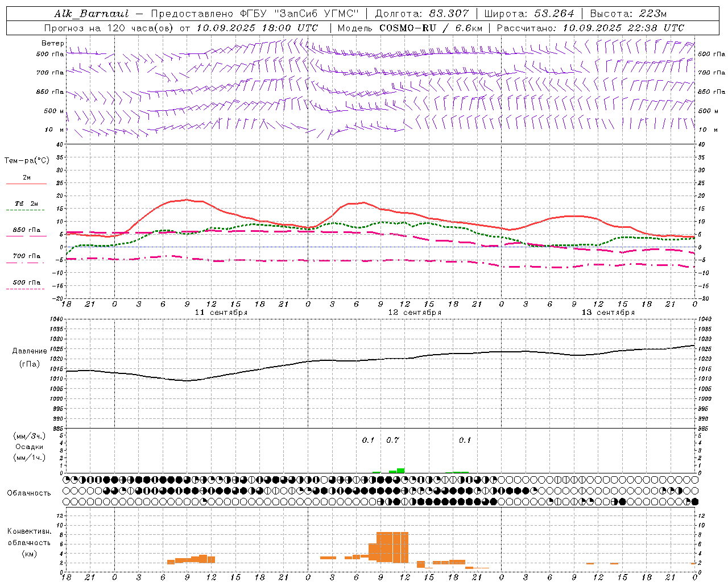Click the "(км)" unit under convective cloudiness

point(29,553)
